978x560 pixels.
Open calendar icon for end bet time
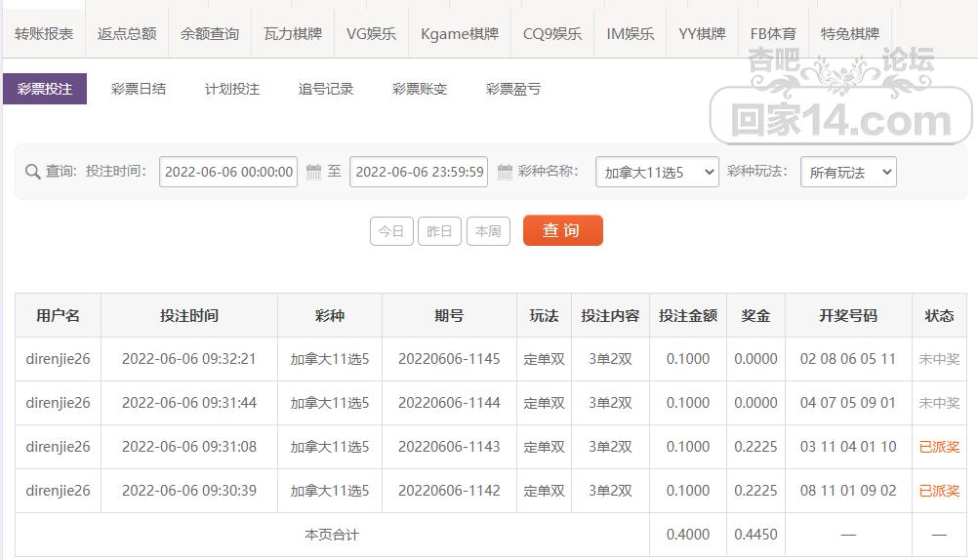click(x=505, y=172)
